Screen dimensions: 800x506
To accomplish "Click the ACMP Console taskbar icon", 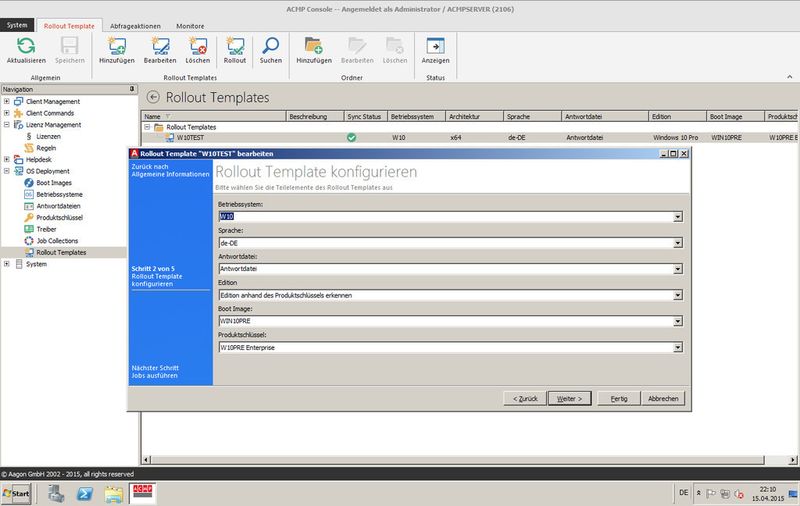I will (x=142, y=493).
